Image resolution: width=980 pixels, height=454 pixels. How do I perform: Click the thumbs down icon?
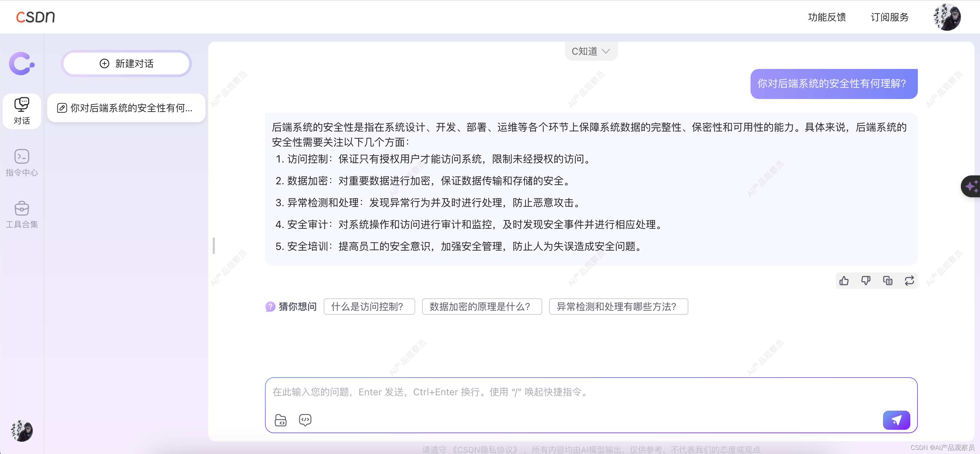click(866, 281)
